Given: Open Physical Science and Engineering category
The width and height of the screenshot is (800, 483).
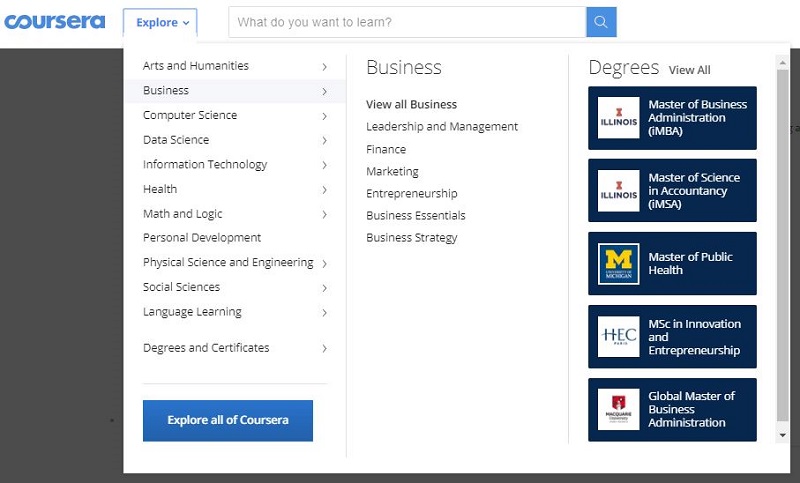Looking at the screenshot, I should pyautogui.click(x=228, y=262).
